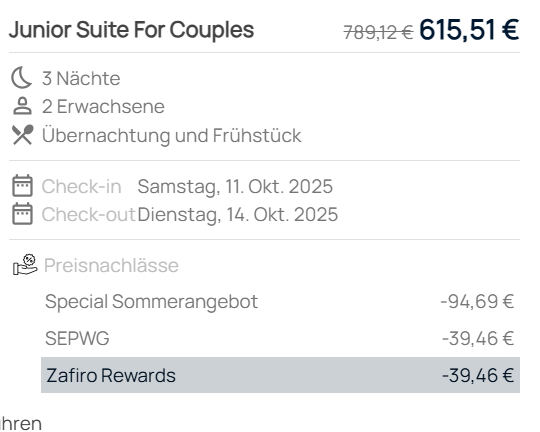Select the Zafiro Rewards discount row
This screenshot has width=540, height=432.
pyautogui.click(x=280, y=375)
